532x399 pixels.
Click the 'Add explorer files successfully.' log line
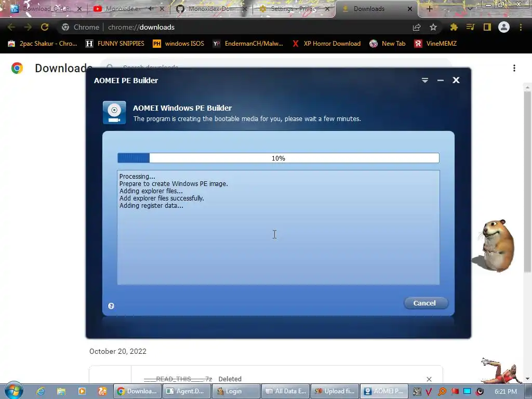[x=162, y=198]
